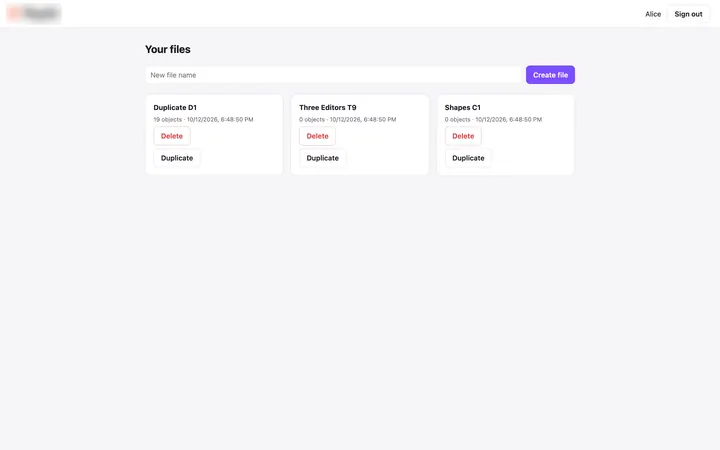Sign out of the account

point(688,14)
